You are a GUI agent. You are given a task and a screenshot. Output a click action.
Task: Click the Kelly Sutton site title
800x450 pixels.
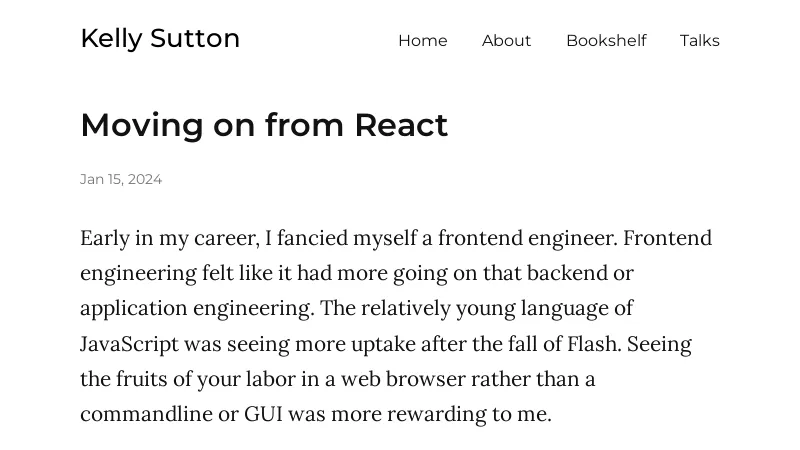tap(160, 38)
